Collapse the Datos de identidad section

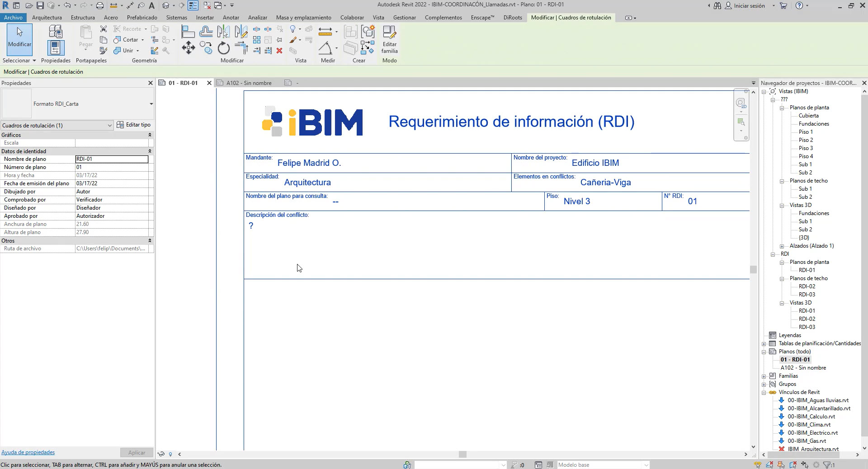(150, 151)
